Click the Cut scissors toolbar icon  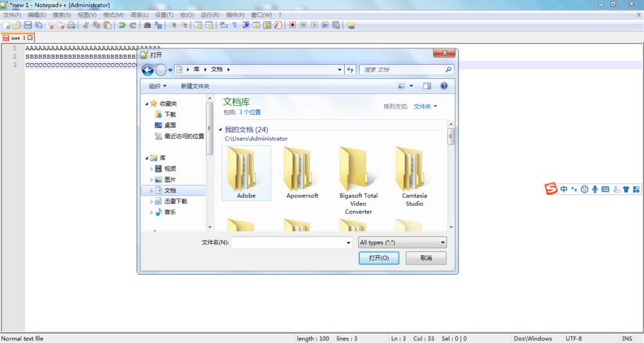86,26
